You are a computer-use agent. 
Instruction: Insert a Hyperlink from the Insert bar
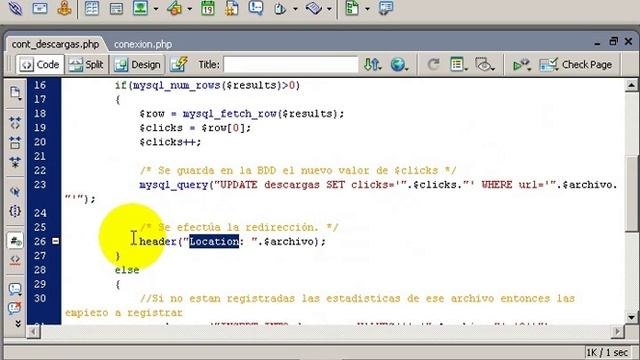click(x=15, y=8)
